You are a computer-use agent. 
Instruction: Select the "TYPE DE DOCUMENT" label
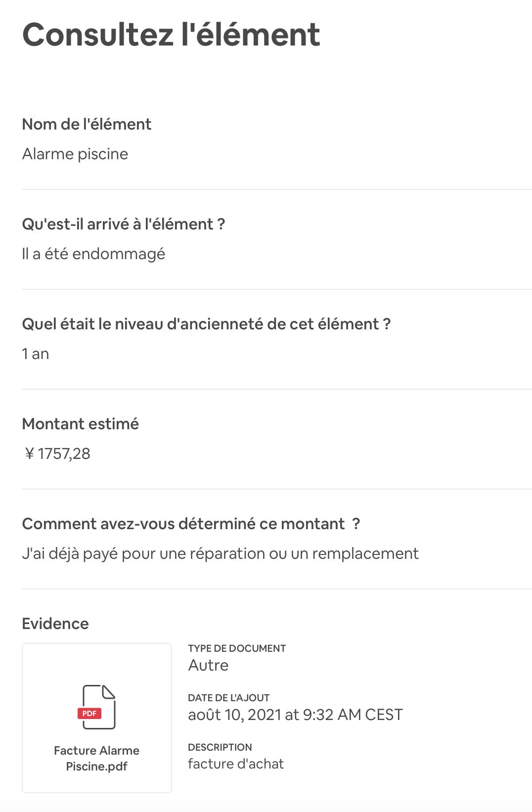point(237,648)
